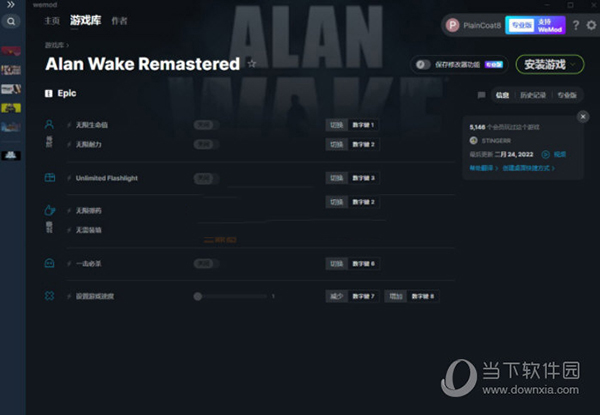Click the video play icon
The height and width of the screenshot is (415, 600).
pyautogui.click(x=547, y=154)
